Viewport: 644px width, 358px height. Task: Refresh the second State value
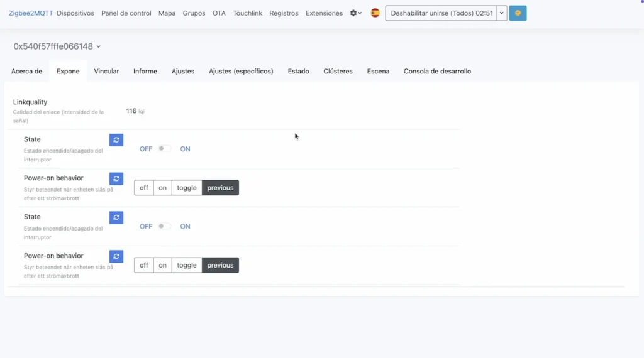(x=116, y=217)
